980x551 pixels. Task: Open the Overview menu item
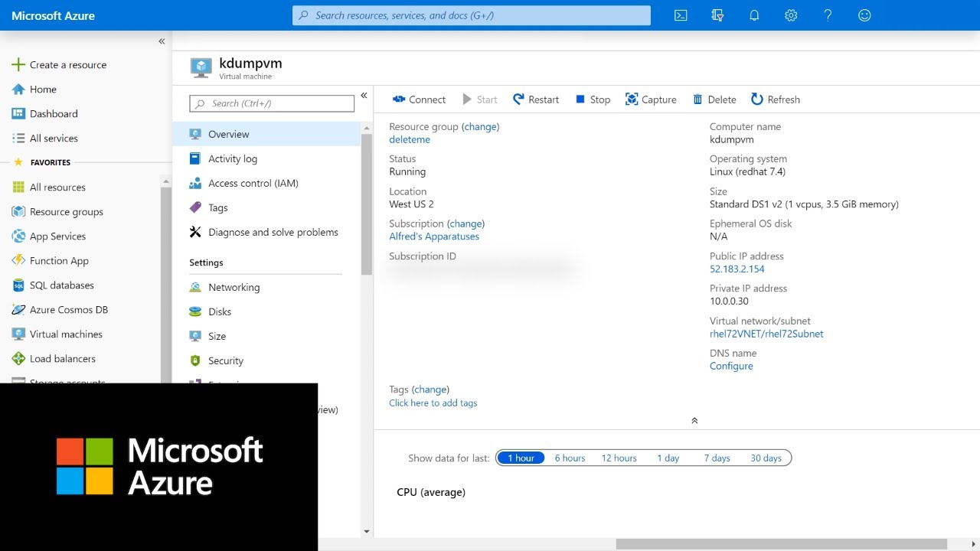[x=266, y=134]
